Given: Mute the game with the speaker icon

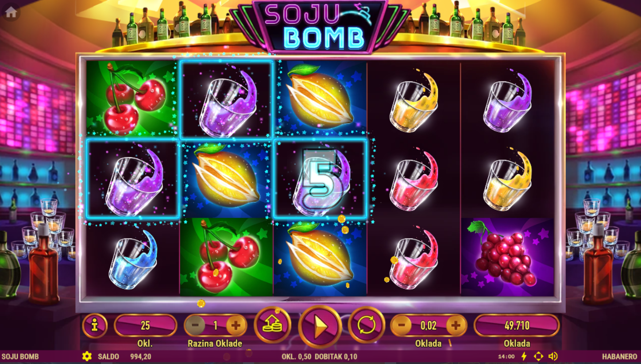Looking at the screenshot, I should point(553,356).
